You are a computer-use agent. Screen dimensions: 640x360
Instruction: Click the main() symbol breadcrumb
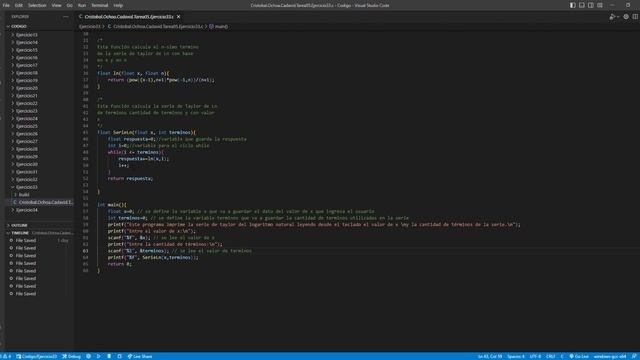[219, 27]
